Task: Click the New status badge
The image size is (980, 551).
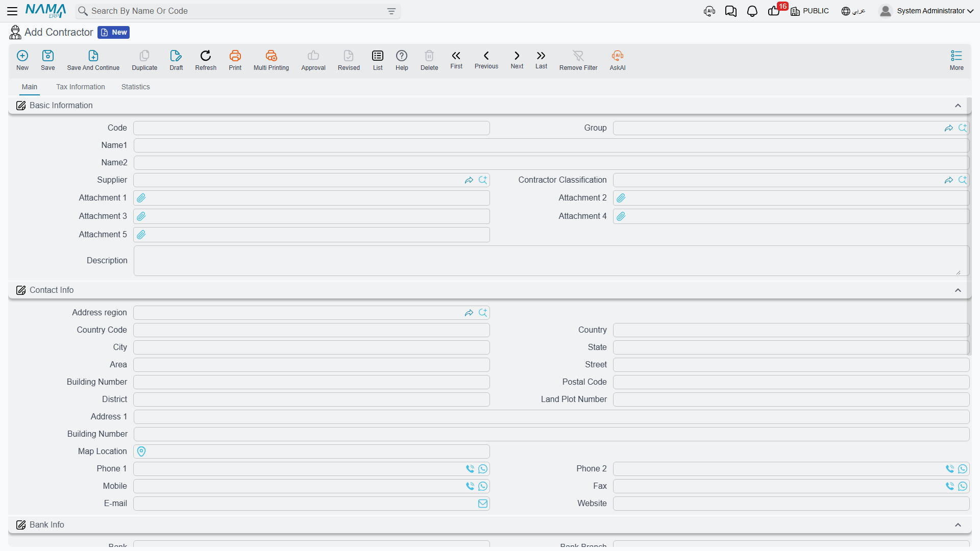Action: tap(114, 33)
